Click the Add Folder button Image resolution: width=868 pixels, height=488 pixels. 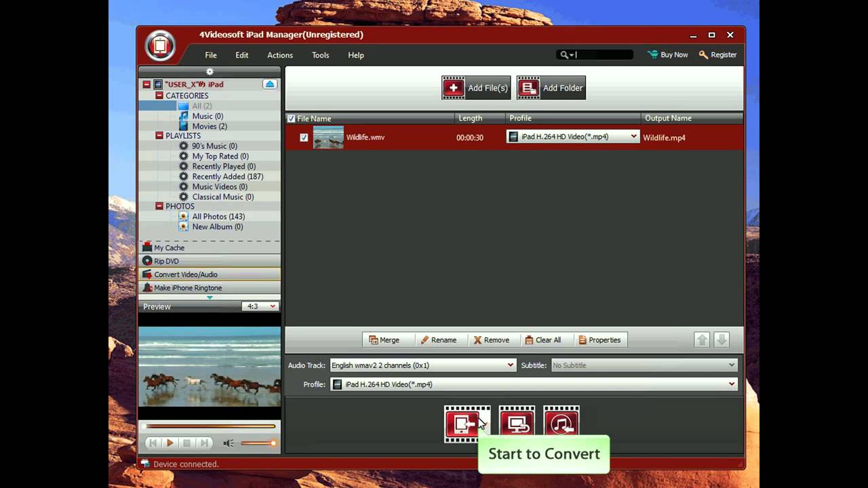click(551, 87)
